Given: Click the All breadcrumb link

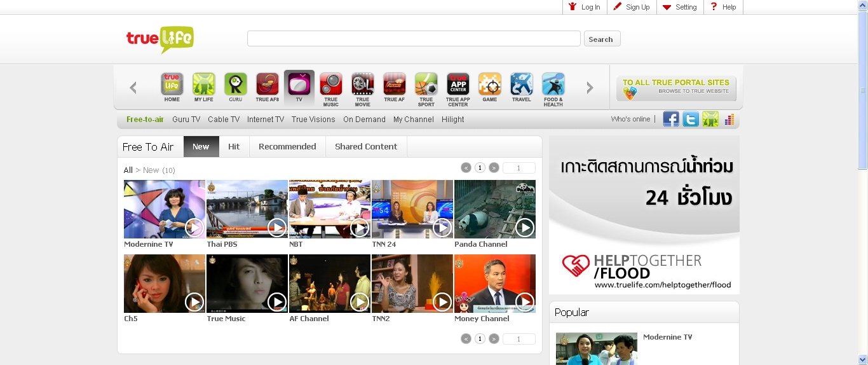Looking at the screenshot, I should click(128, 170).
